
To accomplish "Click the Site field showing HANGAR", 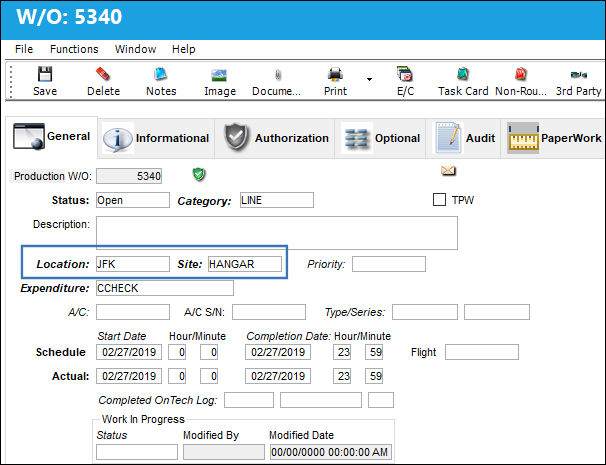I will (x=245, y=264).
